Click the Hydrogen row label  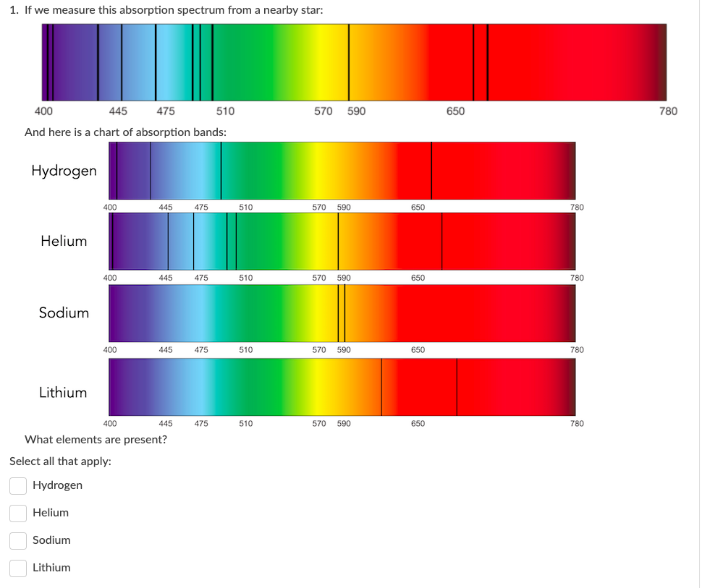[x=64, y=171]
